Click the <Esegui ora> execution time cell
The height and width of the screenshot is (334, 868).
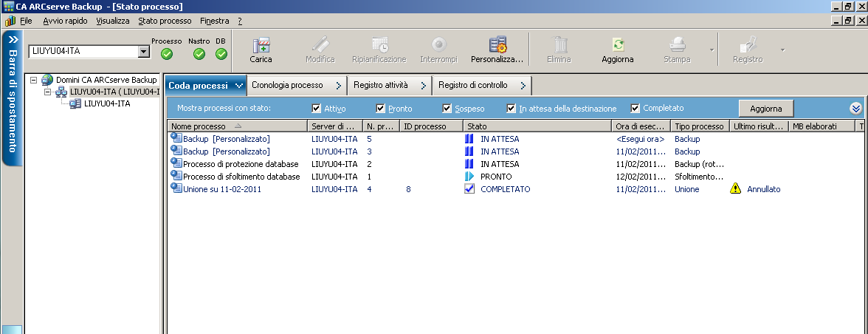pyautogui.click(x=640, y=139)
